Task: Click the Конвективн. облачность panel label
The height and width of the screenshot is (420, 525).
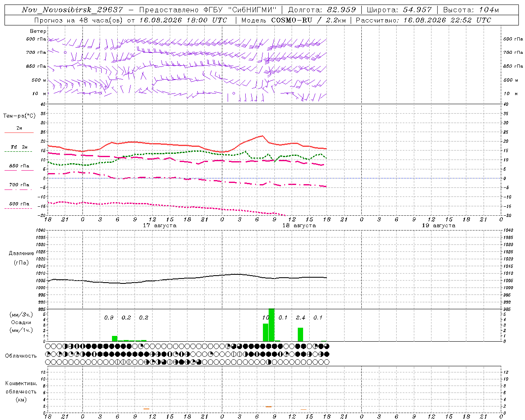Action: click(x=21, y=391)
